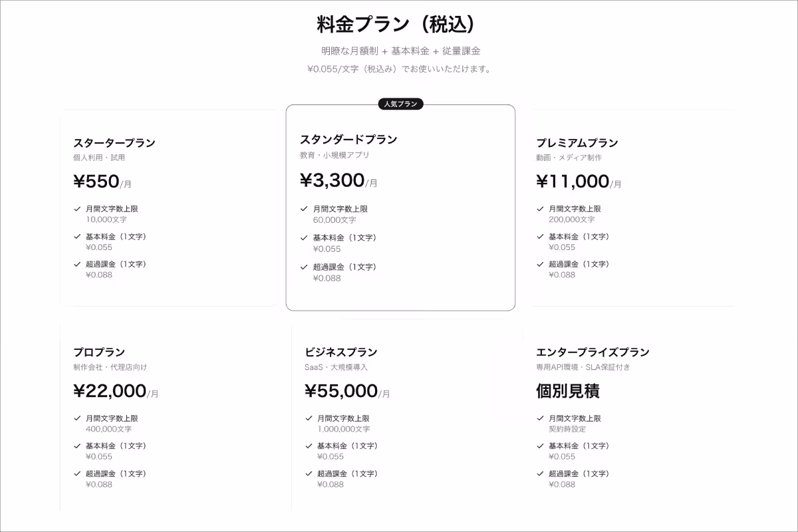Click checkmark beside Business plan 月間文字数上限

[x=309, y=418]
